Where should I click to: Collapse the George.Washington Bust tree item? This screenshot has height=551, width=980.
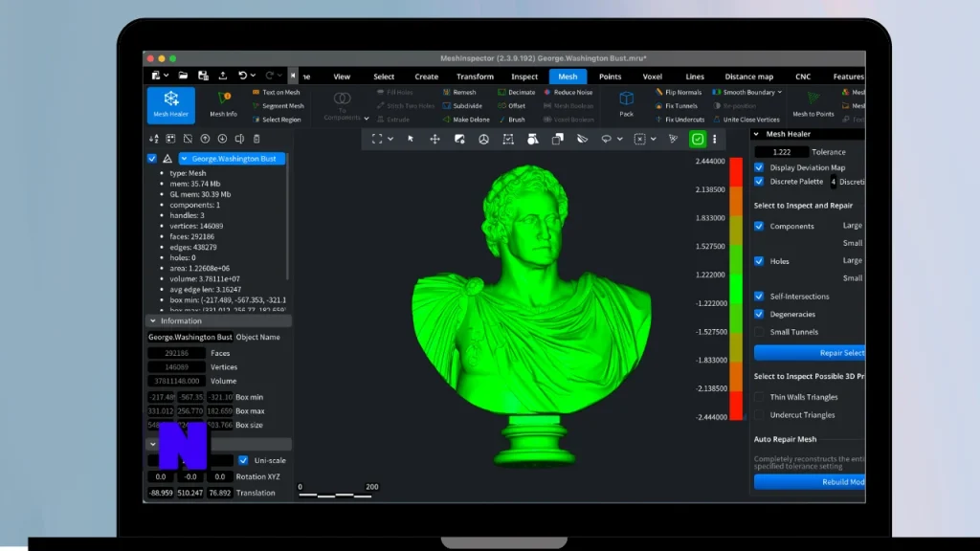[185, 159]
